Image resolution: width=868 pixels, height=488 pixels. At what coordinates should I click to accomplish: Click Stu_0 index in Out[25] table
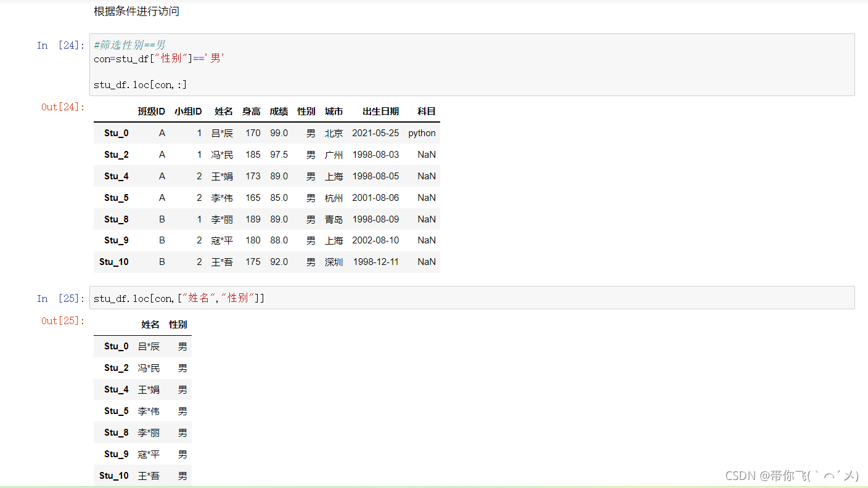[x=117, y=346]
